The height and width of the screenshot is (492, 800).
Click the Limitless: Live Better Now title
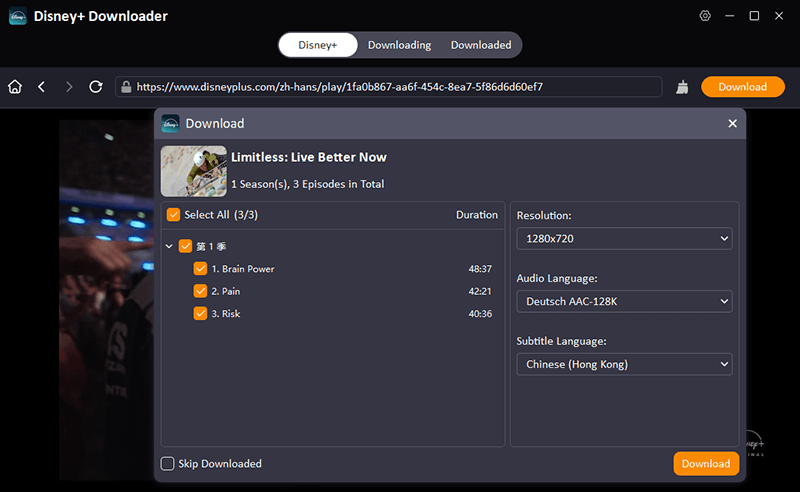coord(309,157)
